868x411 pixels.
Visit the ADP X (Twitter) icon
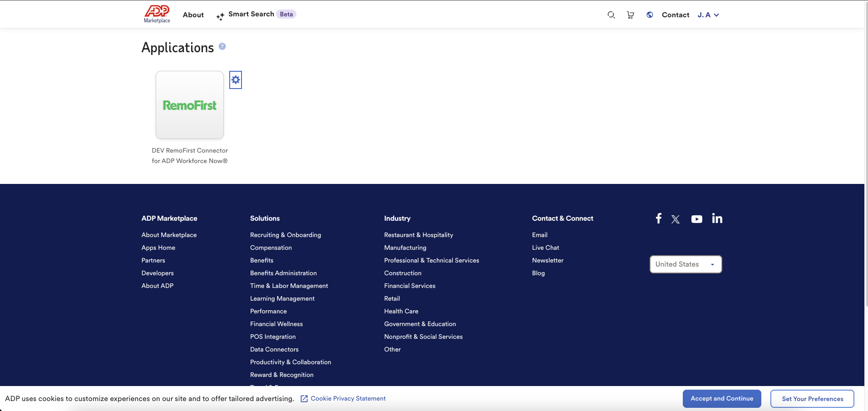click(x=676, y=219)
